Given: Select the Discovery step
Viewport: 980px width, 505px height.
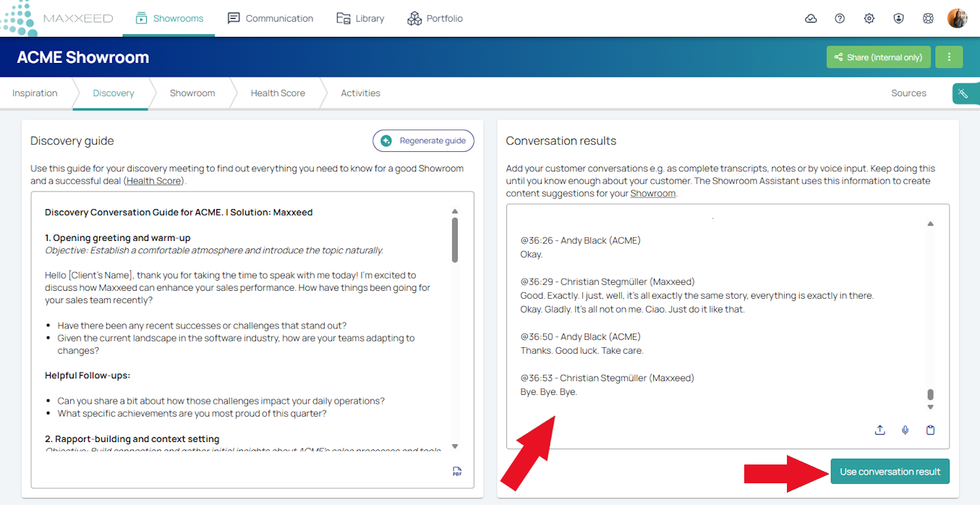Looking at the screenshot, I should [x=114, y=93].
